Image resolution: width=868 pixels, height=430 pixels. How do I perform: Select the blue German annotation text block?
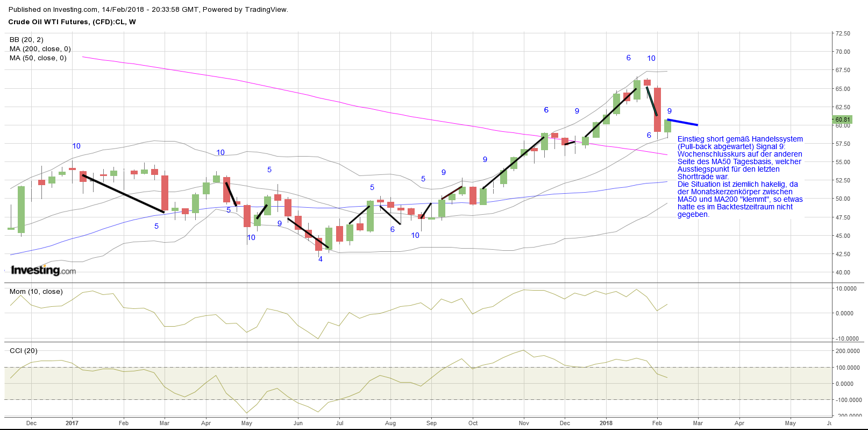pyautogui.click(x=740, y=177)
